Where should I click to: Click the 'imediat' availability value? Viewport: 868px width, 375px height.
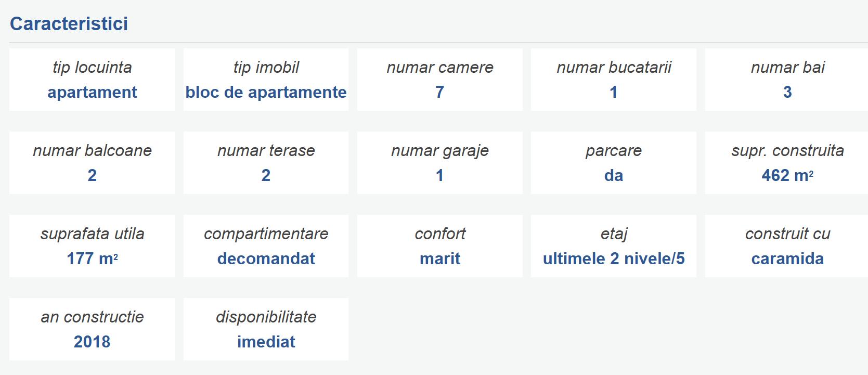[266, 342]
